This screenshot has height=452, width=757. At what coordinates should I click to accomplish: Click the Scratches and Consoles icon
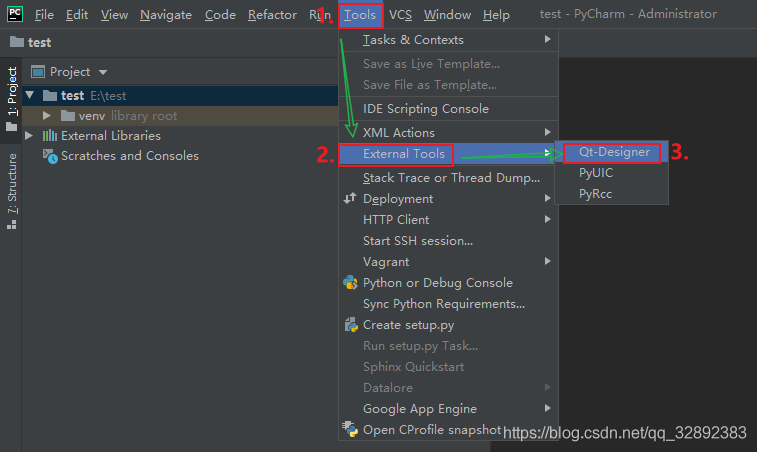50,156
